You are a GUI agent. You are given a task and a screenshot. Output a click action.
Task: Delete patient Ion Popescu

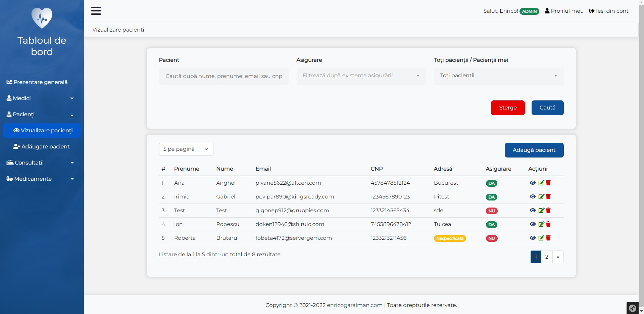click(x=548, y=224)
